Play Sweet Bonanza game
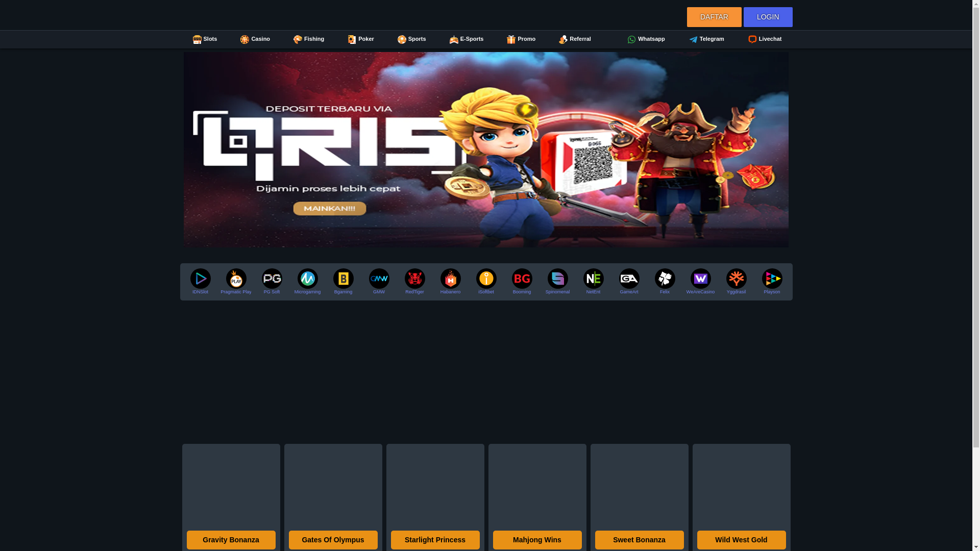 tap(639, 540)
